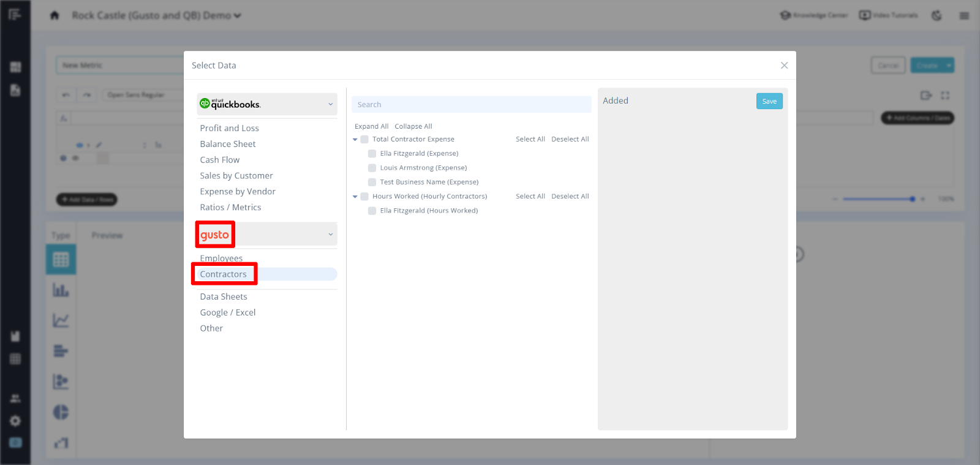Viewport: 980px width, 465px height.
Task: Open the settings gear in left sidebar
Action: pos(15,421)
